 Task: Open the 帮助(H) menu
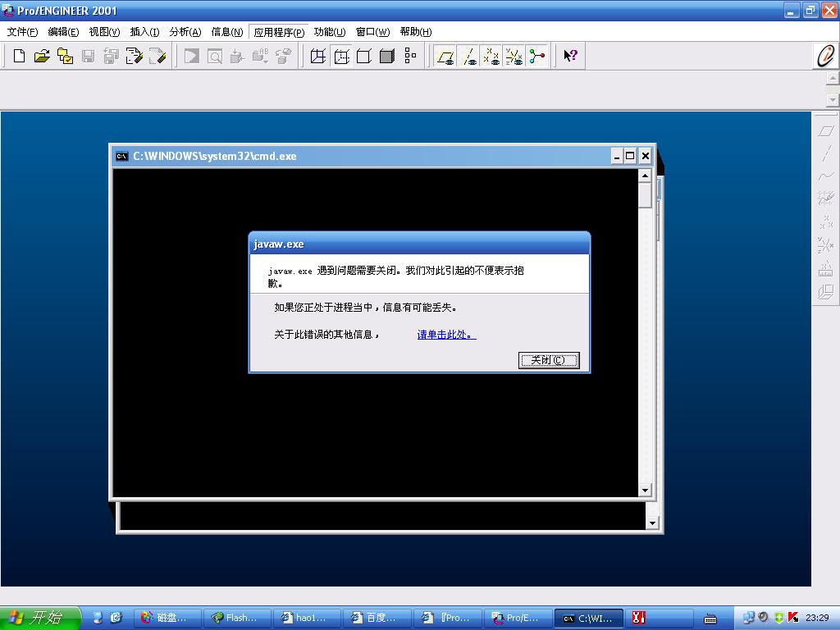point(416,32)
